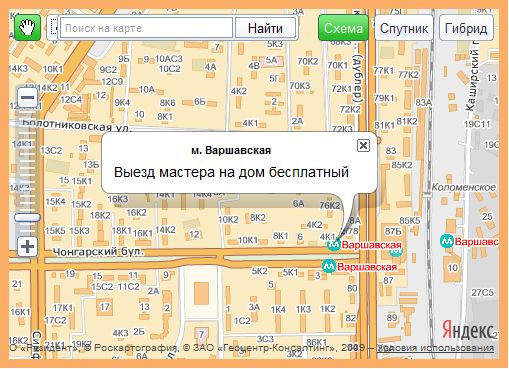The width and height of the screenshot is (509, 369).
Task: Switch map view to Схема
Action: (343, 28)
